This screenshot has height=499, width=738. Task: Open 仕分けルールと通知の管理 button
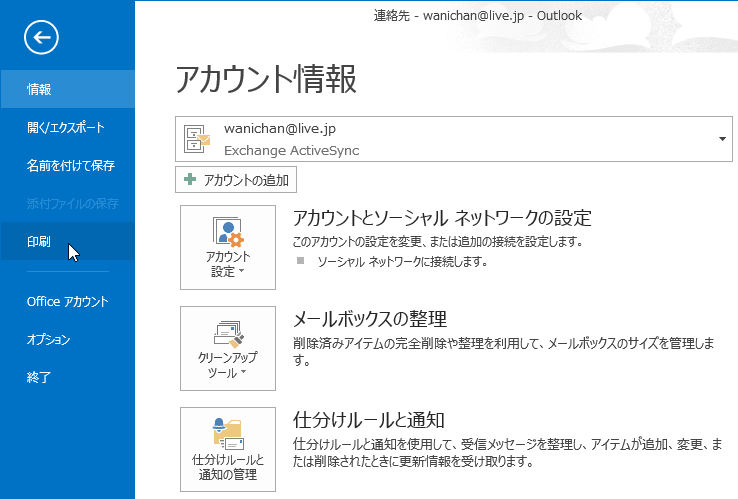click(x=228, y=450)
